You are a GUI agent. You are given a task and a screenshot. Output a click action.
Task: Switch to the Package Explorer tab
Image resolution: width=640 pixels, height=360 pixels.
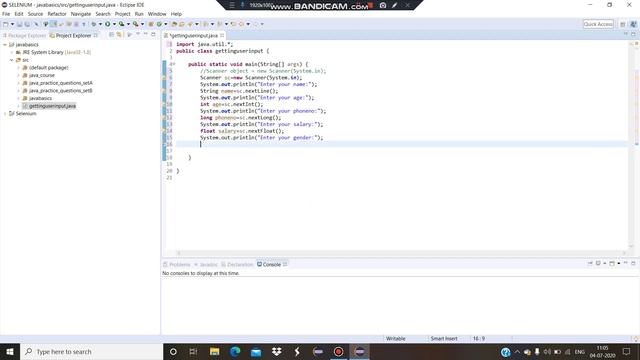pyautogui.click(x=24, y=36)
